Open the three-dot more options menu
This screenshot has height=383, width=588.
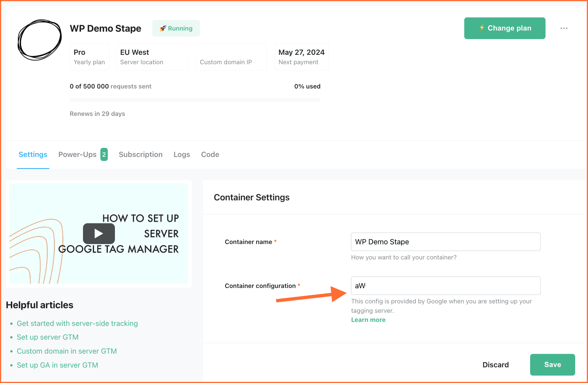pyautogui.click(x=564, y=28)
